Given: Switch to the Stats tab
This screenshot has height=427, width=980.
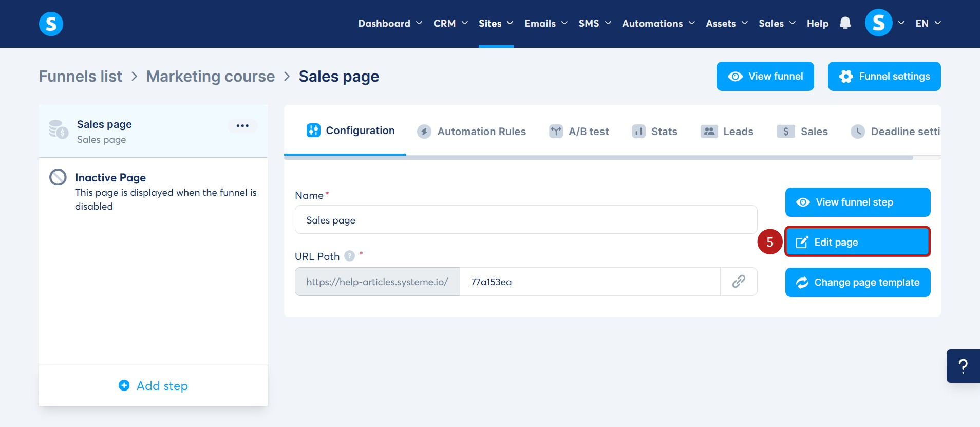Looking at the screenshot, I should [x=654, y=132].
